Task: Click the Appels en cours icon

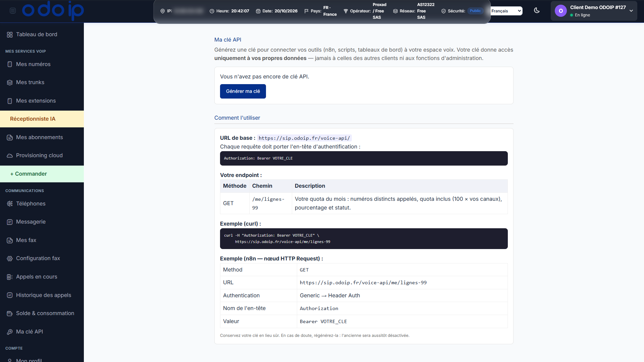Action: point(10,277)
